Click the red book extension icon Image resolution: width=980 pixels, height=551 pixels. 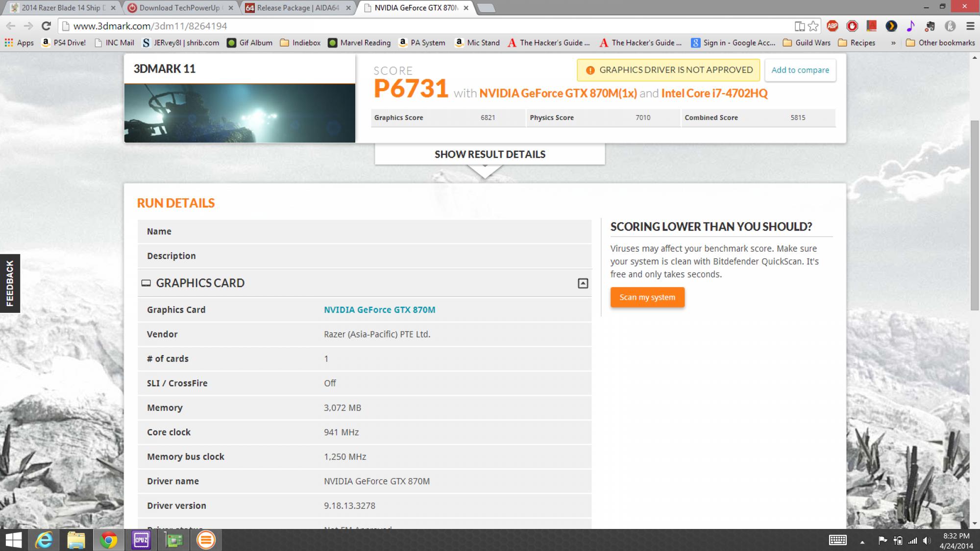coord(871,26)
